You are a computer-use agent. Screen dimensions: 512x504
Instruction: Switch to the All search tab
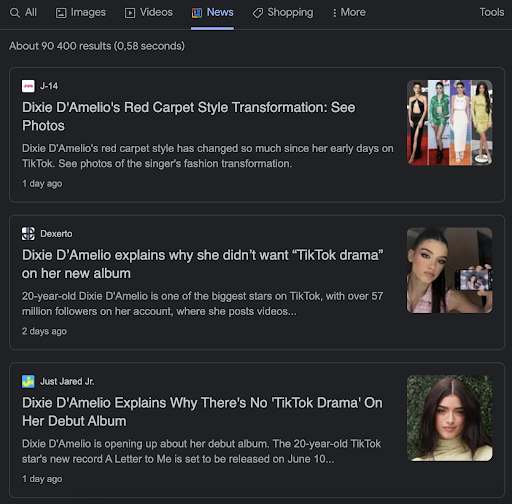23,13
